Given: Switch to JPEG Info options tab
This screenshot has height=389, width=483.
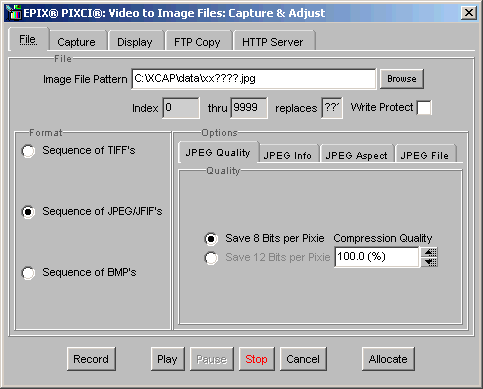Looking at the screenshot, I should (x=287, y=155).
